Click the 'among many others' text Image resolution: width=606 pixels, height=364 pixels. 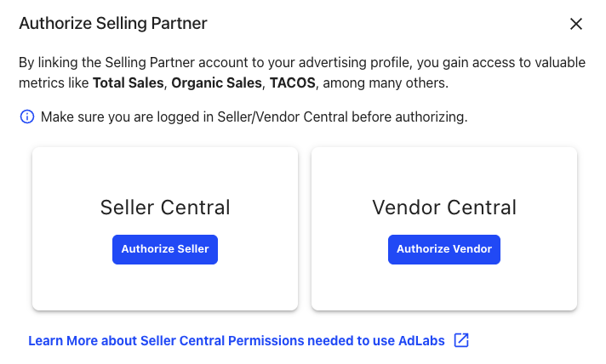tap(383, 83)
